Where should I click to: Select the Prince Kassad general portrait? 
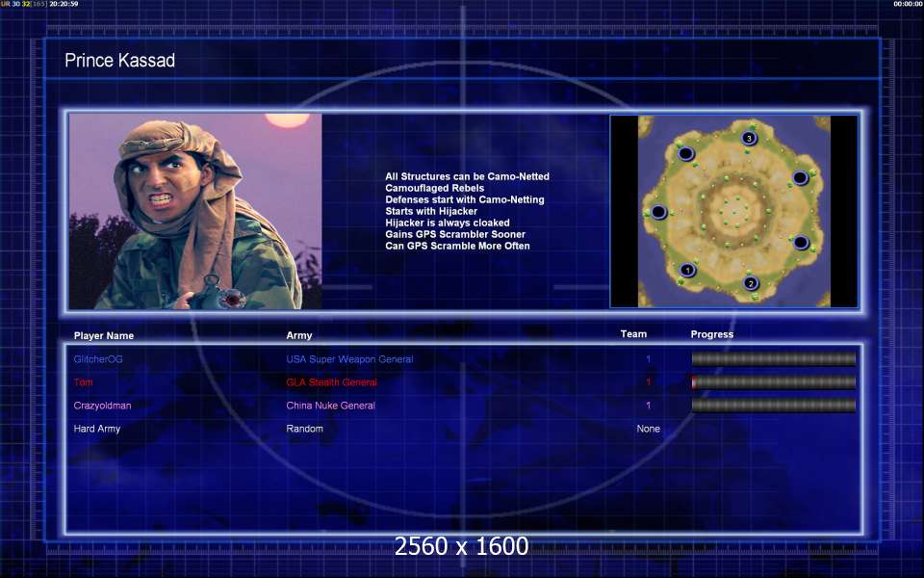(x=195, y=211)
